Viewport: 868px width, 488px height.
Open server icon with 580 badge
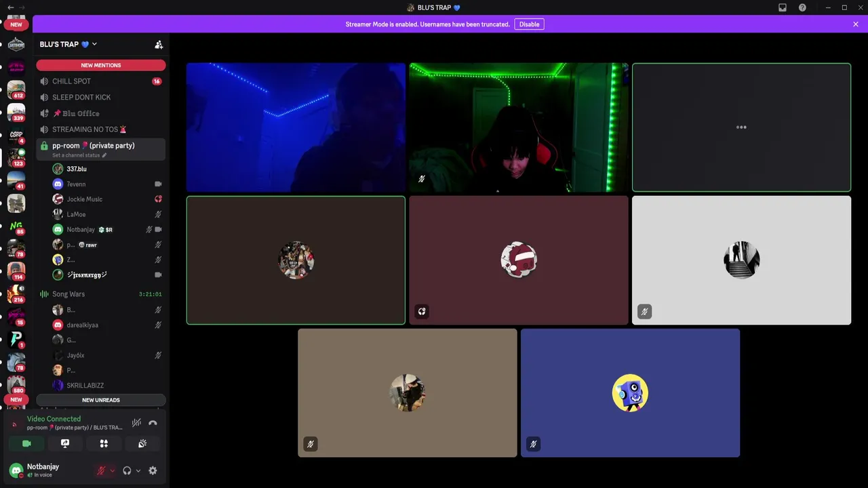(x=16, y=384)
